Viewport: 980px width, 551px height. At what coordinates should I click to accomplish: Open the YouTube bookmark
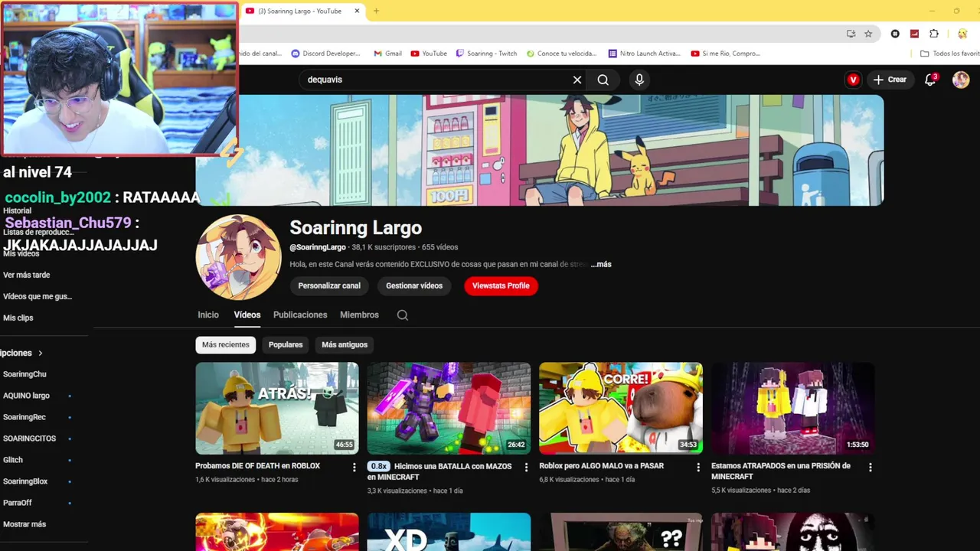pyautogui.click(x=429, y=54)
